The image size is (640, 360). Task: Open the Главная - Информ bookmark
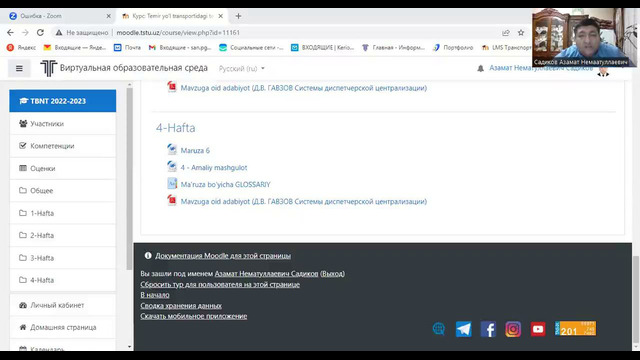point(393,48)
